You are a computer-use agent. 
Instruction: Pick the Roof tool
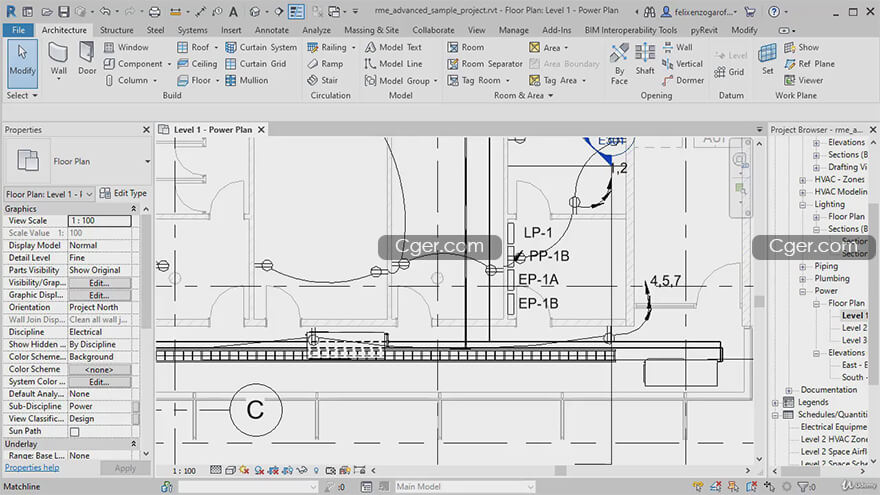tap(193, 47)
